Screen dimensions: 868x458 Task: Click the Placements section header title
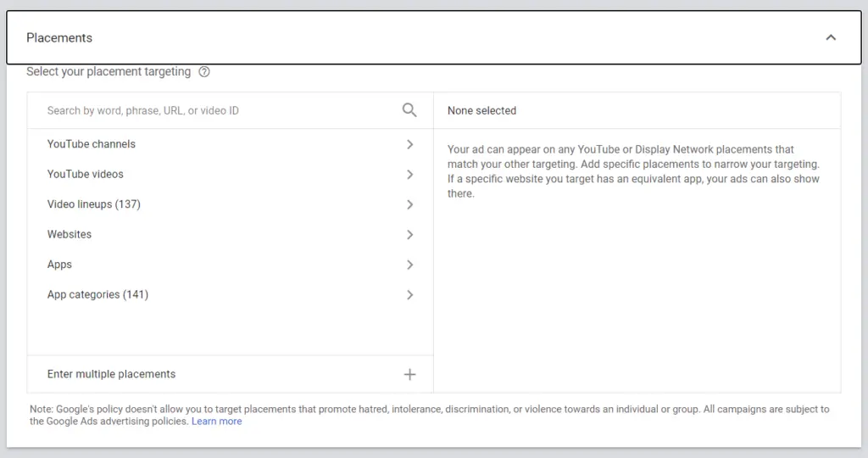pyautogui.click(x=59, y=37)
